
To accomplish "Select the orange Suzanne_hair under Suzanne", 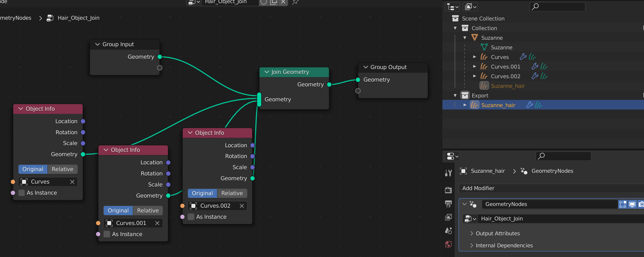I will 508,86.
